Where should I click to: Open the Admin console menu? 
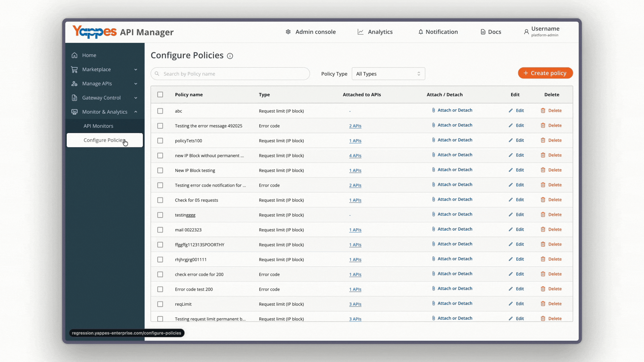(x=311, y=32)
